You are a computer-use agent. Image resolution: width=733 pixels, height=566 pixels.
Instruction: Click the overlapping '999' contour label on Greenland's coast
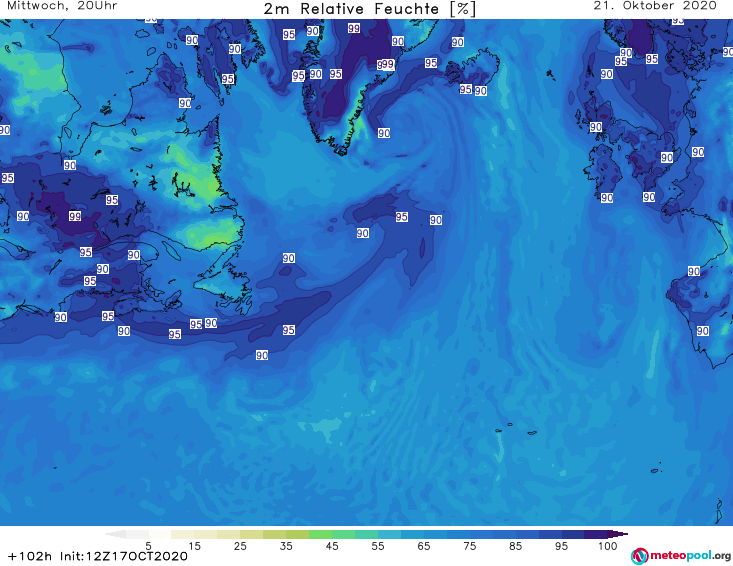point(386,64)
